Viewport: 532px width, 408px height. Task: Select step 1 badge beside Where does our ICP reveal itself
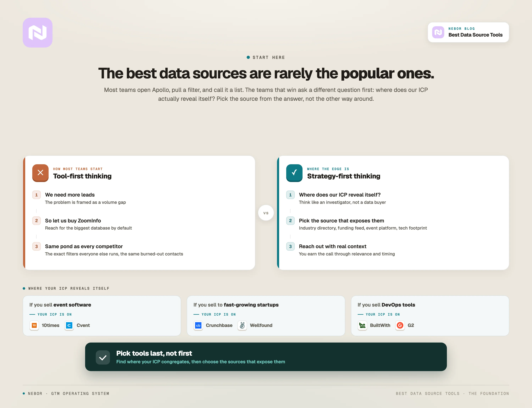click(290, 195)
